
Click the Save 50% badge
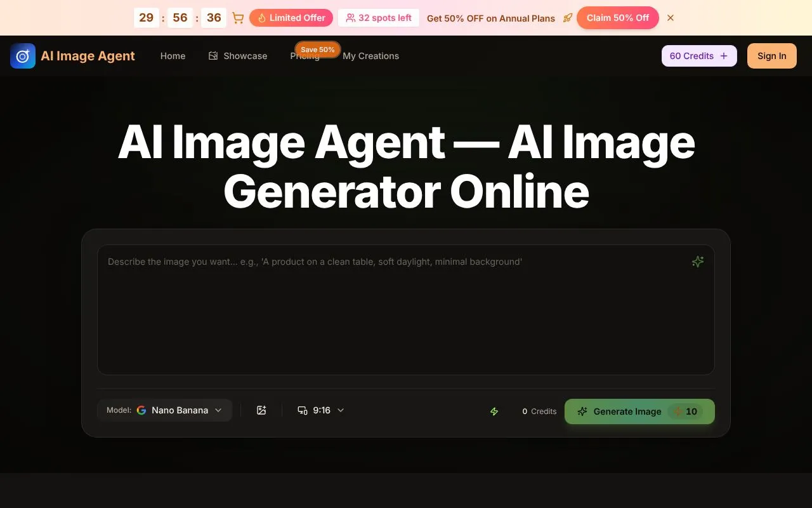point(318,50)
